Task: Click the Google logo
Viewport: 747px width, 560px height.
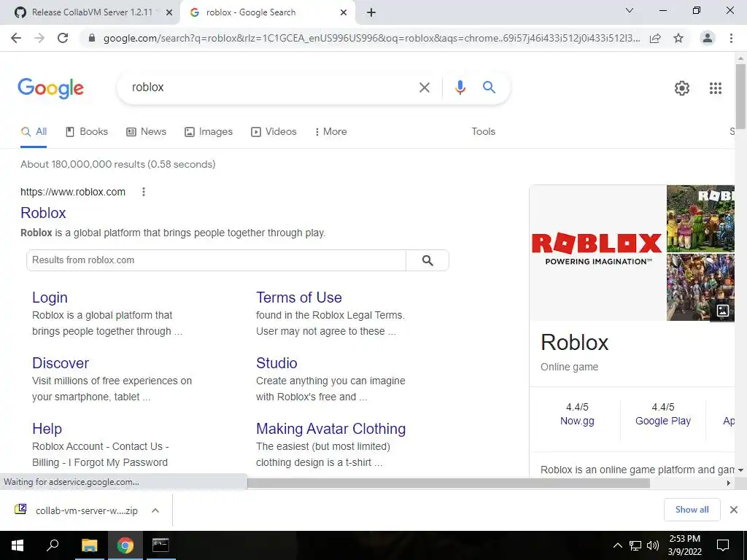Action: tap(51, 88)
